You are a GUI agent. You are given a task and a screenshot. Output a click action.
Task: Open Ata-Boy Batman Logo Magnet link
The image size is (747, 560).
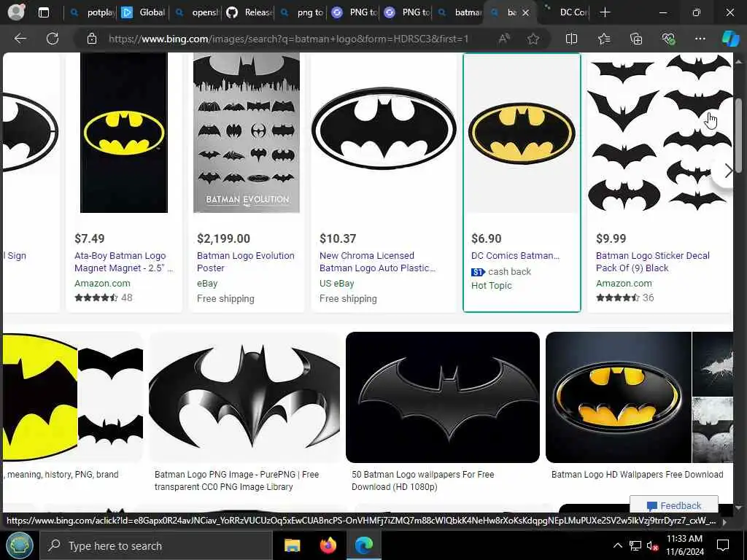(x=123, y=262)
